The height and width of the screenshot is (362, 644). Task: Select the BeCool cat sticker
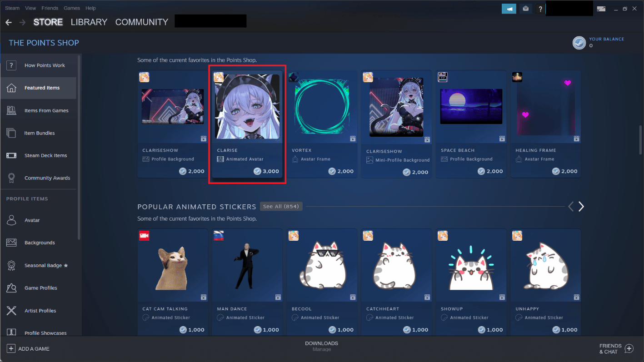point(322,282)
